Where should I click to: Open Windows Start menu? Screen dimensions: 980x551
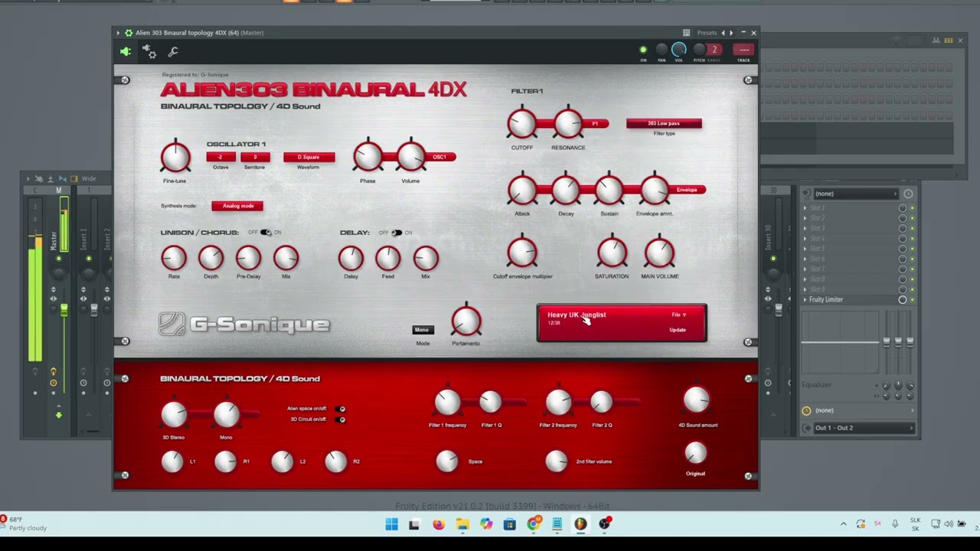391,524
